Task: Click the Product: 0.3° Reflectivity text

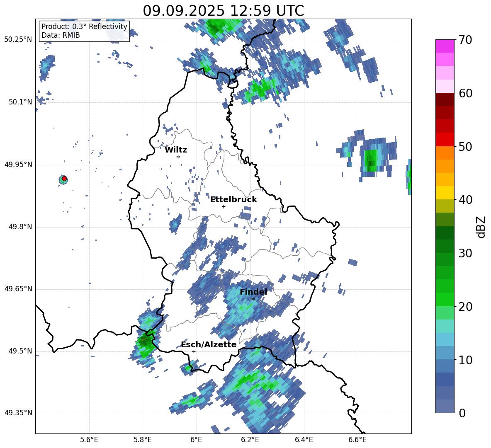Action: point(84,27)
